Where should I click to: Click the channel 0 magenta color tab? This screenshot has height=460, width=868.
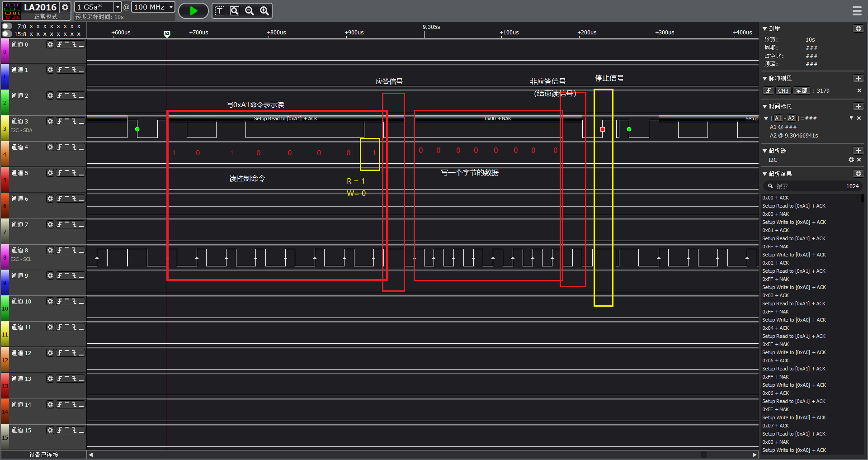tap(5, 51)
